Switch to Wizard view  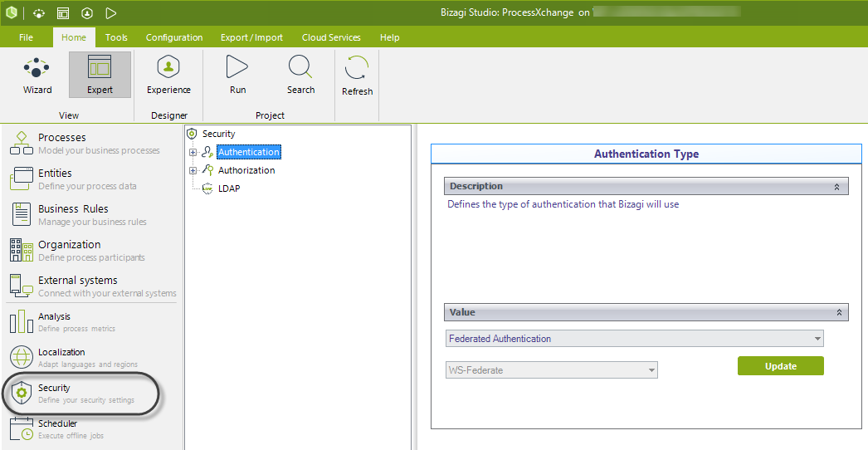(x=37, y=76)
